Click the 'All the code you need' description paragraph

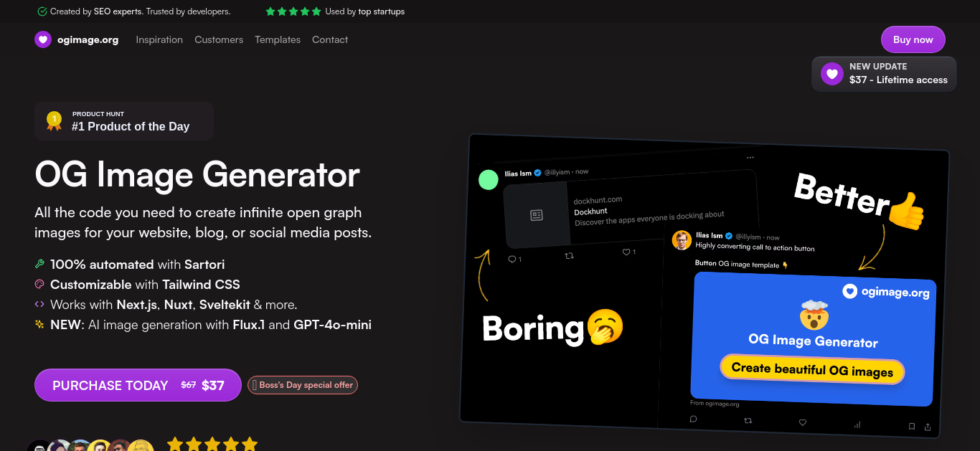(203, 223)
